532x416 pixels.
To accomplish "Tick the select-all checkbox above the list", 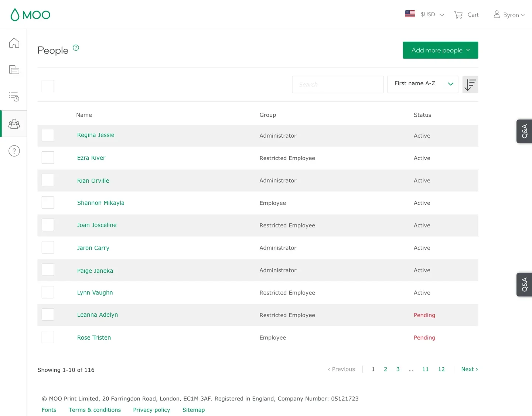I will [x=48, y=86].
